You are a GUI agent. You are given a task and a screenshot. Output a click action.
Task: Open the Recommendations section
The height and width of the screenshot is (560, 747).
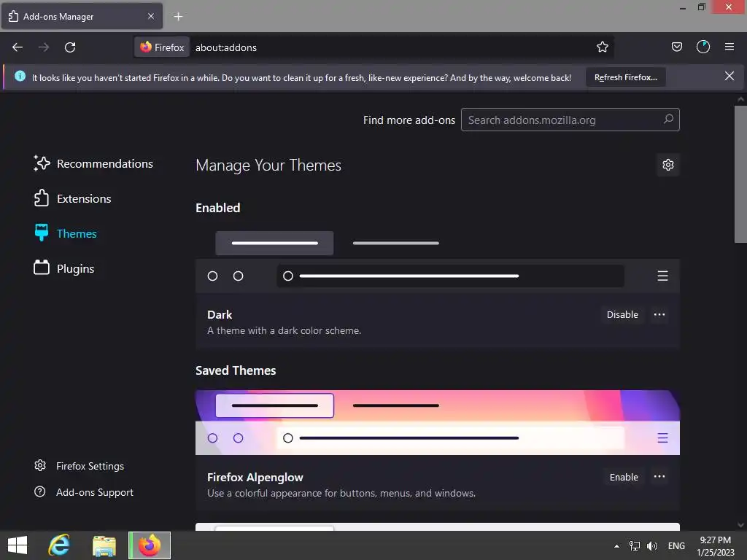click(93, 163)
